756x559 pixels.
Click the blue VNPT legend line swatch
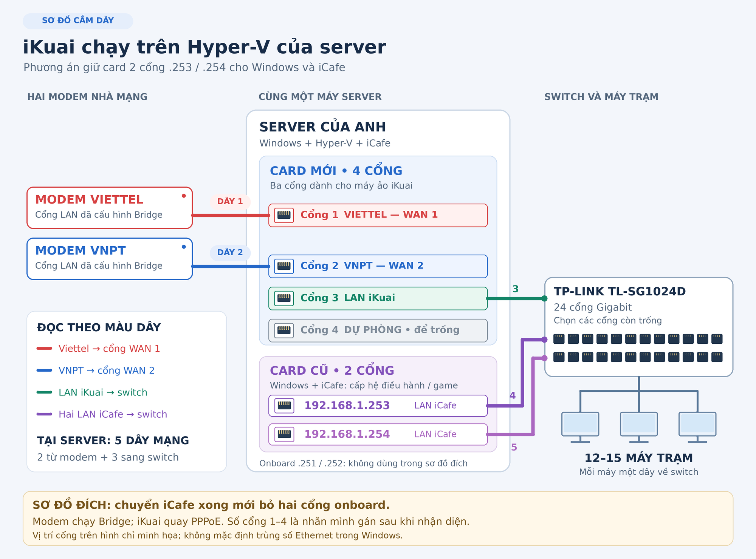(x=44, y=371)
